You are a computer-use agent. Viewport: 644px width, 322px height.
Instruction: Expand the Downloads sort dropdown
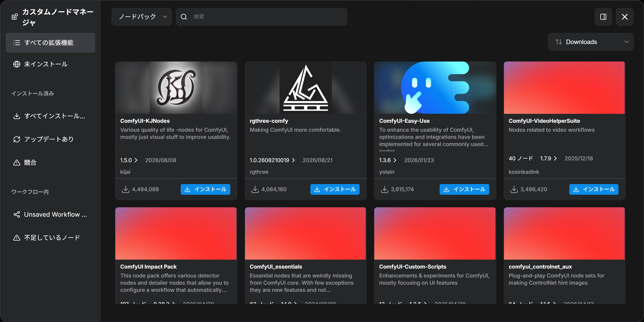tap(590, 42)
